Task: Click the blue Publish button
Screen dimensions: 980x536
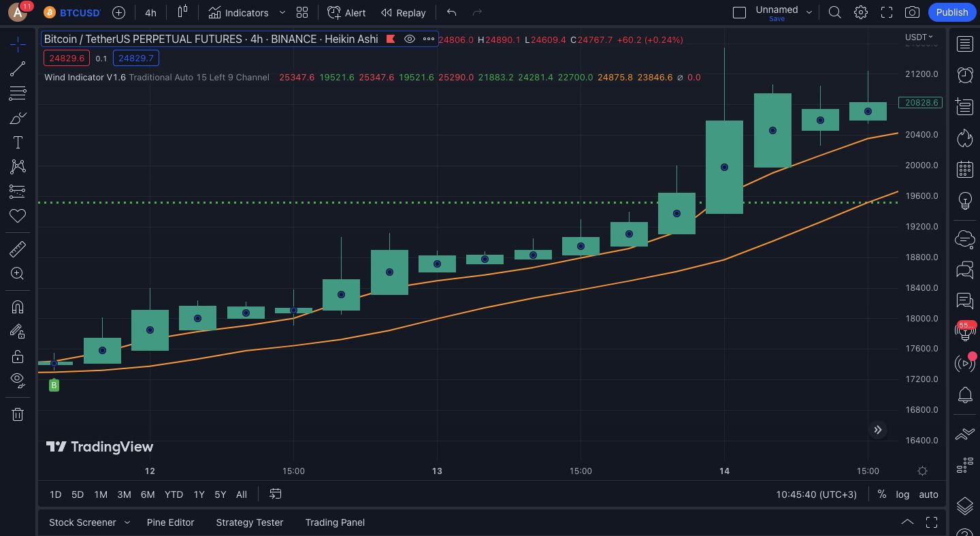Action: point(951,12)
